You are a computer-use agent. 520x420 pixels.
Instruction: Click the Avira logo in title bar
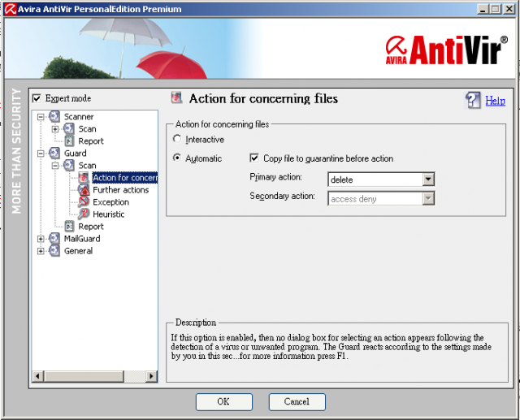pyautogui.click(x=10, y=9)
